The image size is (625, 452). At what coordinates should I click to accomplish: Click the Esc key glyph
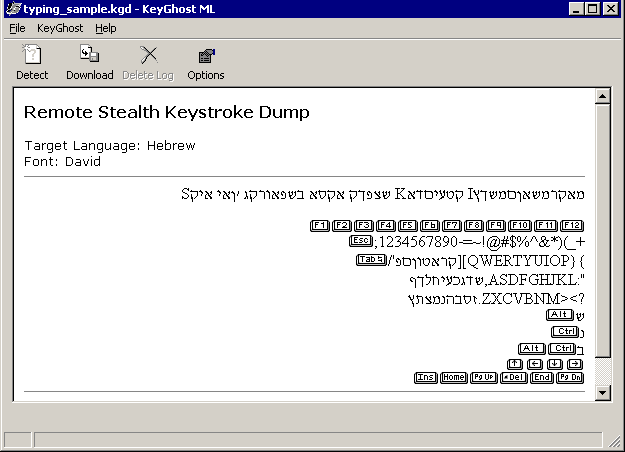(361, 241)
